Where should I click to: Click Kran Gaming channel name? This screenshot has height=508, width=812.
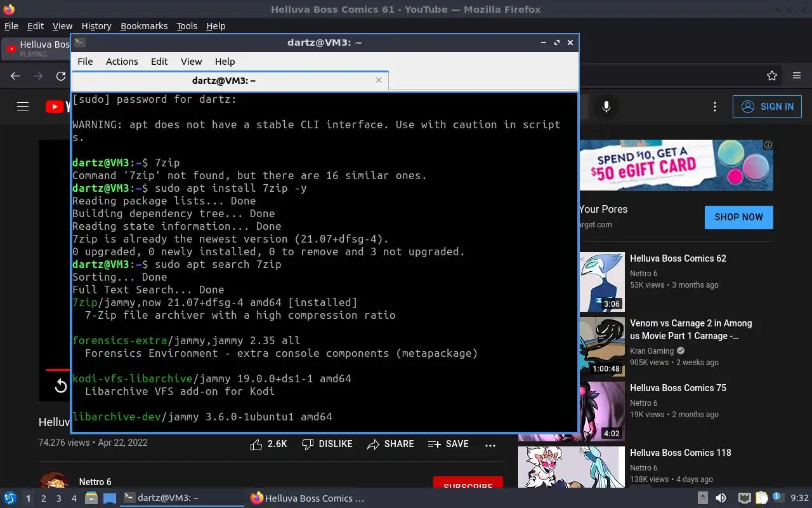(652, 351)
